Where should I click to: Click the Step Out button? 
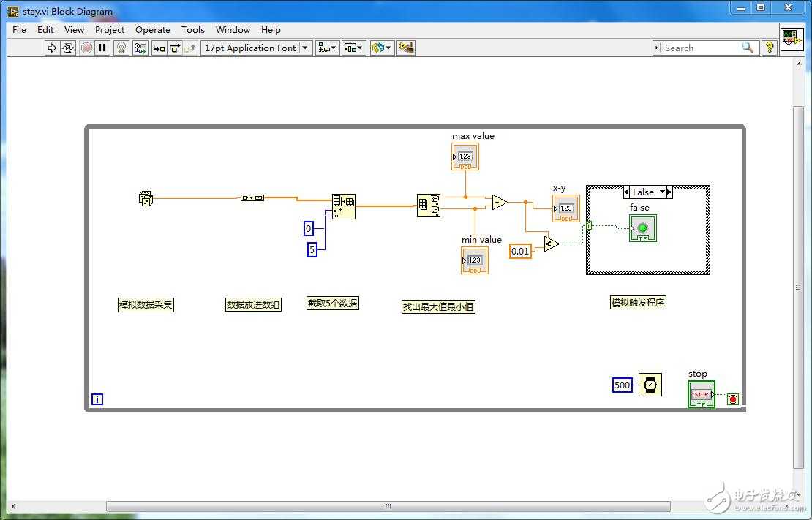tap(191, 48)
